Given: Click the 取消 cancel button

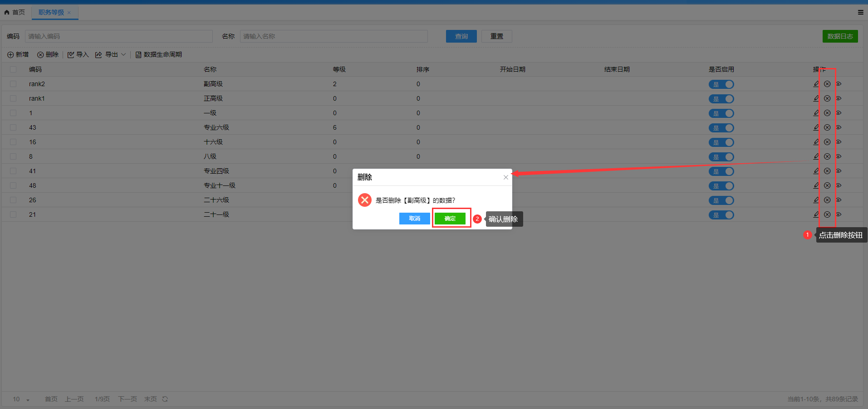Looking at the screenshot, I should [x=415, y=219].
